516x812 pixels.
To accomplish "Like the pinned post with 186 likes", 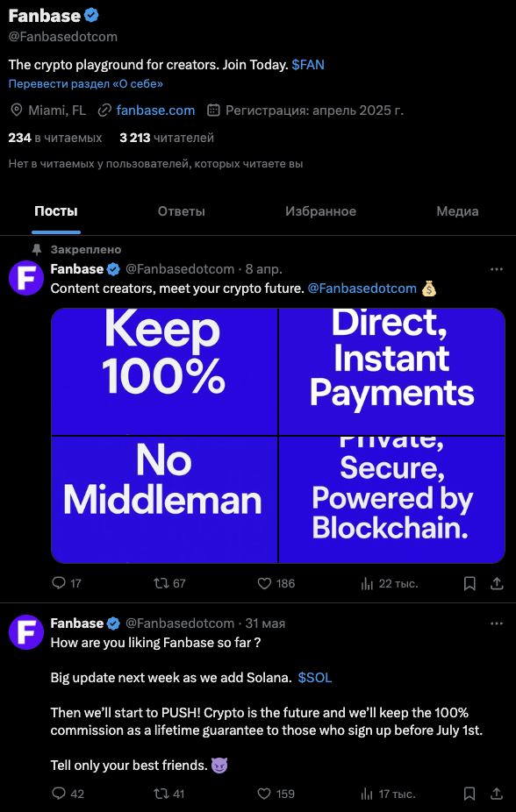I will [x=276, y=584].
